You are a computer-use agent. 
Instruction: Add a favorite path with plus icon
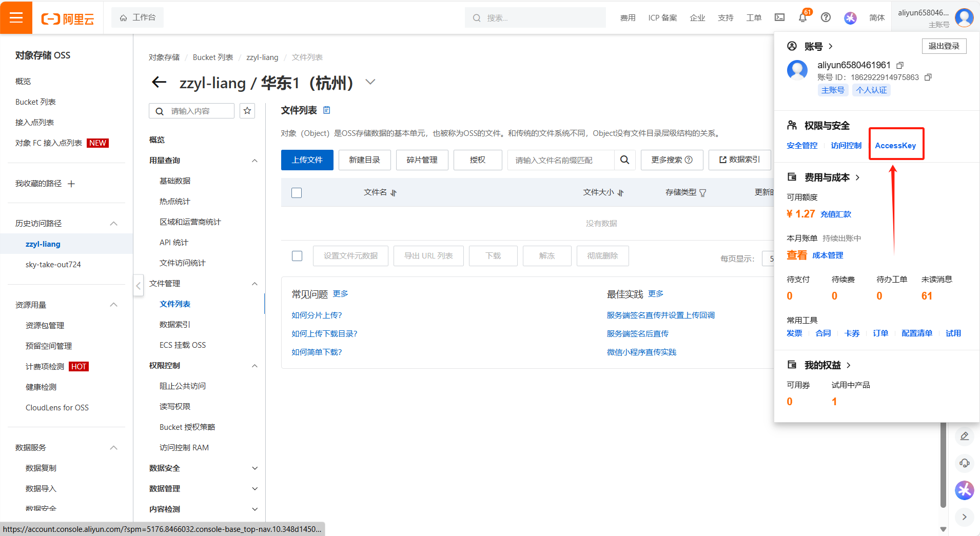(71, 184)
